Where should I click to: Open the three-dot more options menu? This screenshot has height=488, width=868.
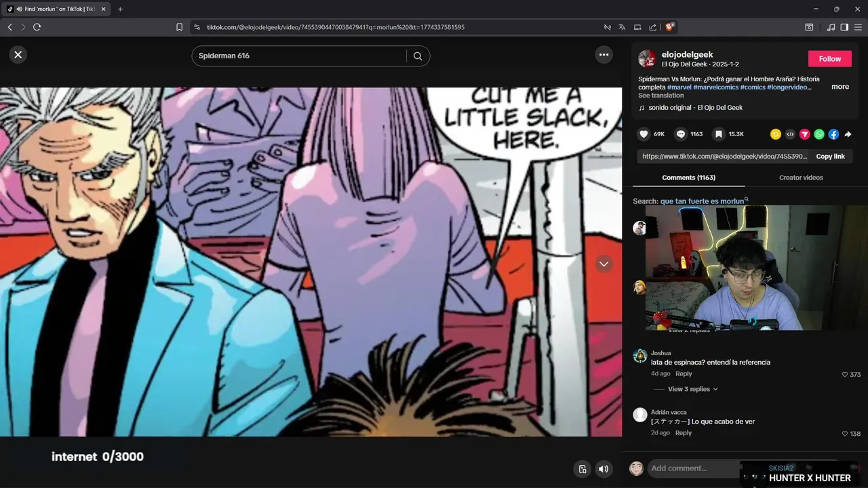(x=604, y=55)
